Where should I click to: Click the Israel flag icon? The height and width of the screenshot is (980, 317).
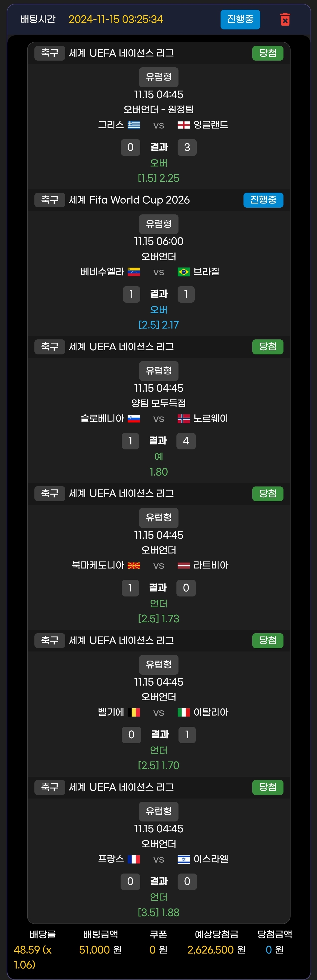click(183, 859)
